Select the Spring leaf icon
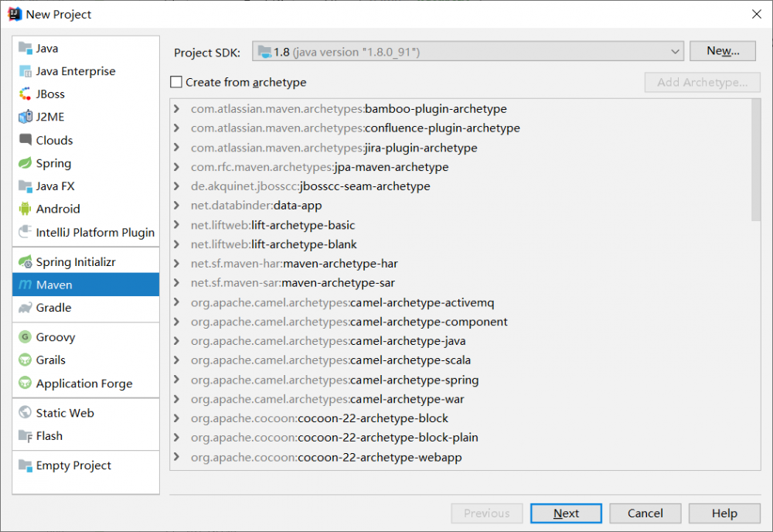Viewport: 773px width, 532px height. (26, 163)
